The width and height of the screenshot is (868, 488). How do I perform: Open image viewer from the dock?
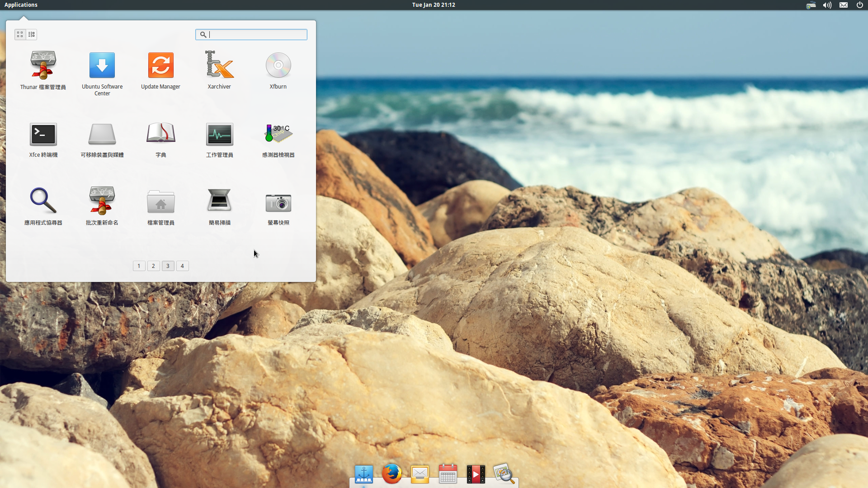pyautogui.click(x=504, y=474)
